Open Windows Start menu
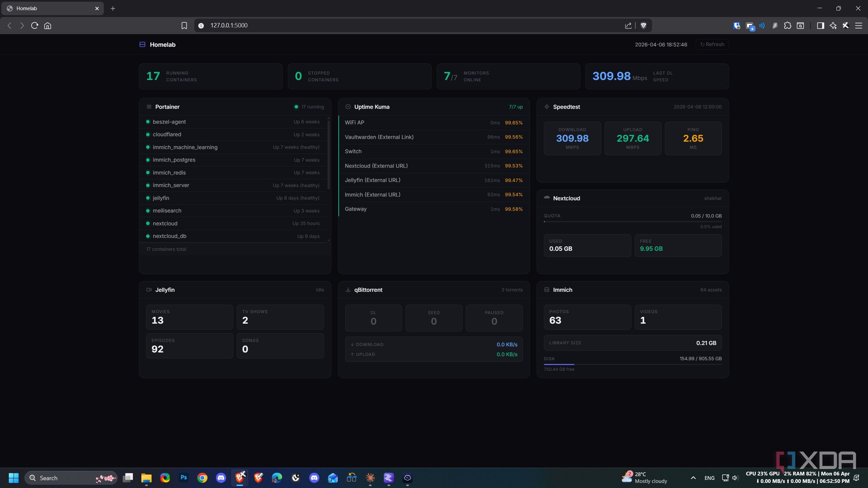 pos(14,478)
